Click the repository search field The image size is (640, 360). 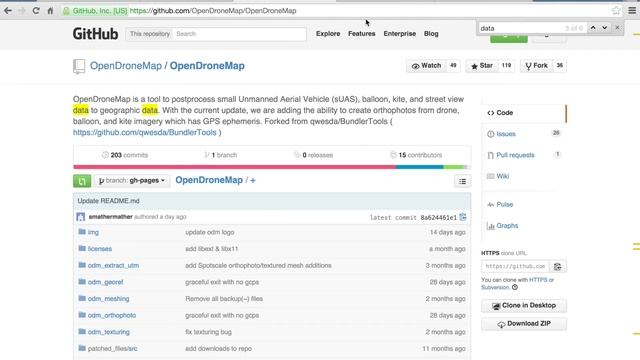[240, 34]
